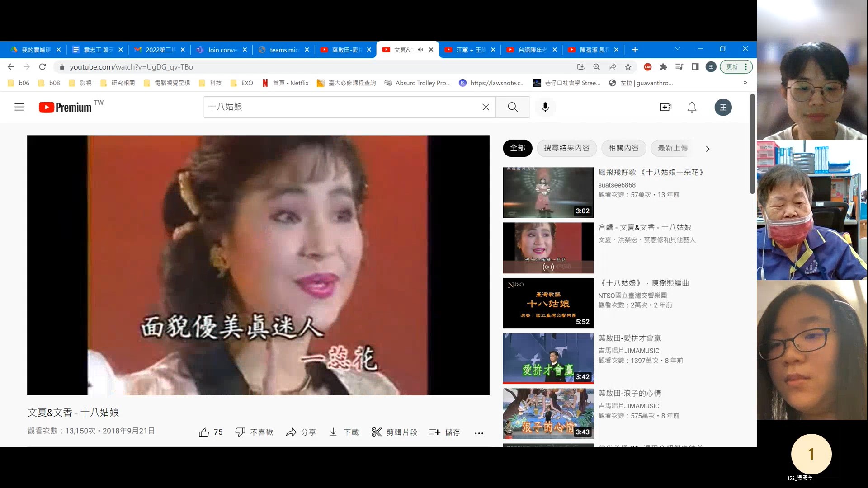Open the red adblock extension icon
This screenshot has width=868, height=488.
coord(648,67)
